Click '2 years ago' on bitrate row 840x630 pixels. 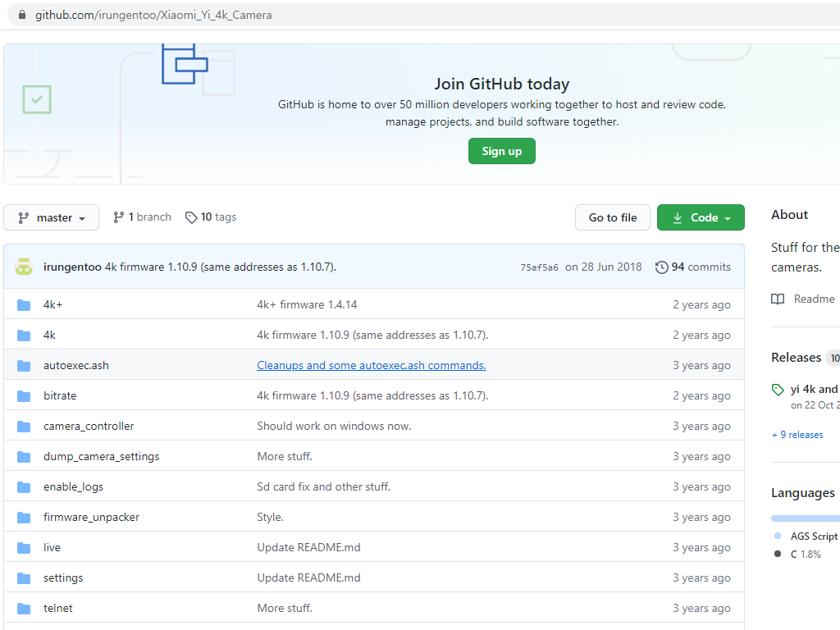click(x=702, y=396)
